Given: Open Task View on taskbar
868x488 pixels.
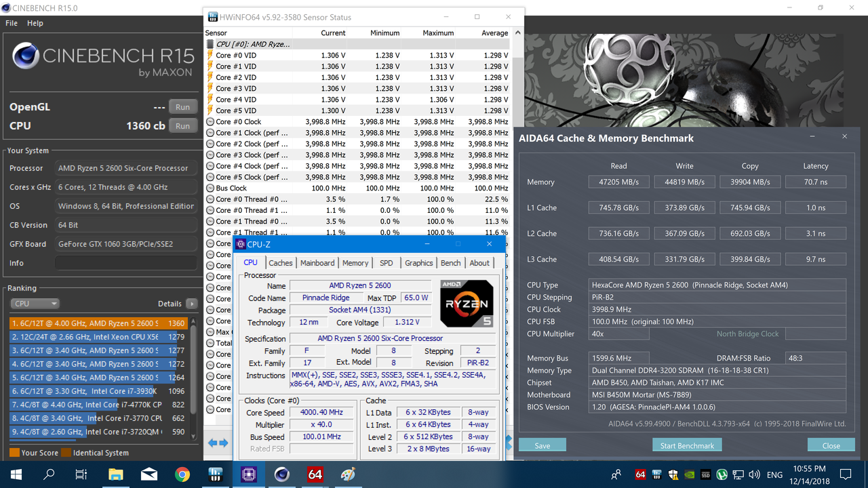Looking at the screenshot, I should (x=81, y=474).
